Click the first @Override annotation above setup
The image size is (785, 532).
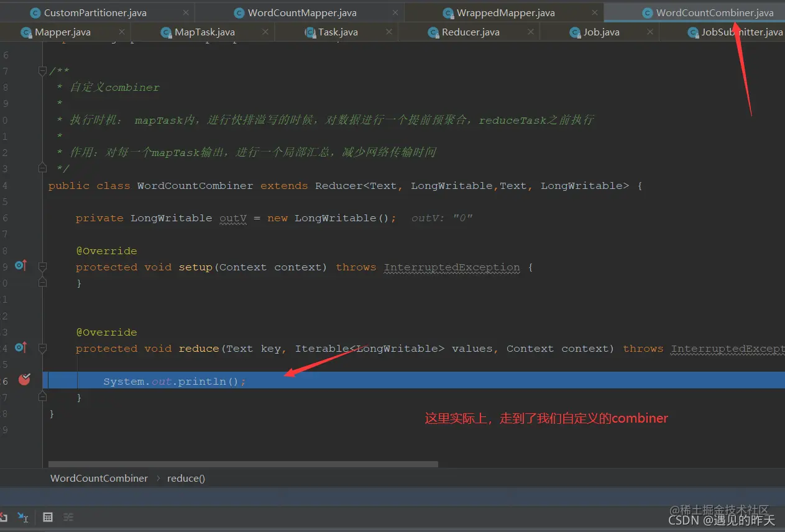(106, 251)
